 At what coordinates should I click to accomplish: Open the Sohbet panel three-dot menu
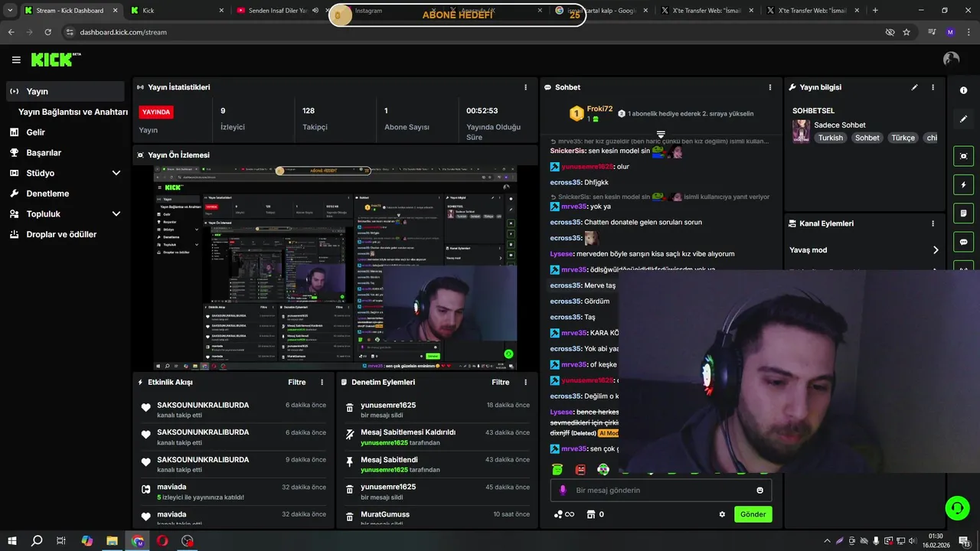tap(770, 87)
